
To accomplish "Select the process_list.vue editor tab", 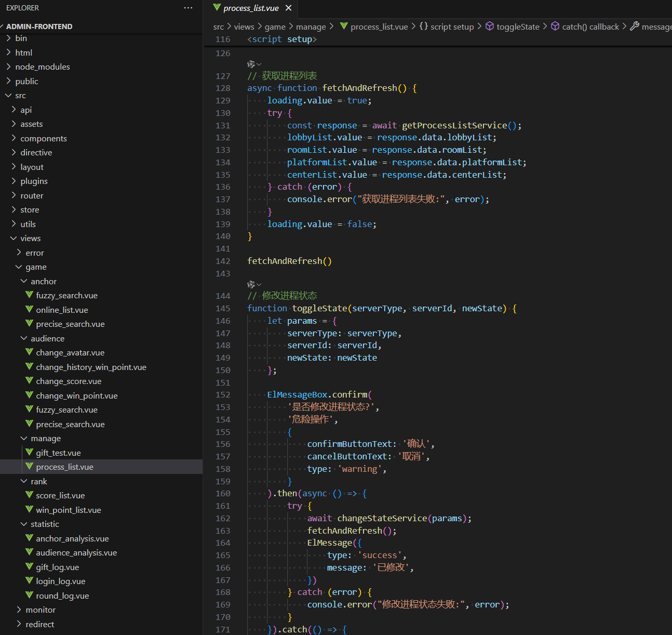I will (250, 8).
